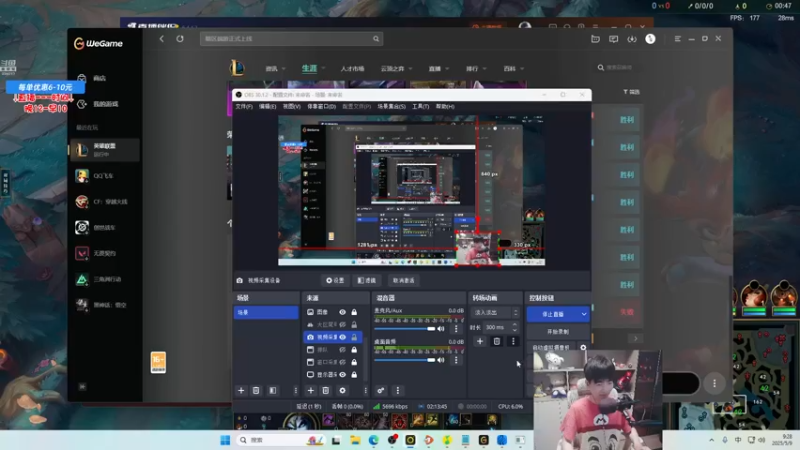Click the start recording button
Screen dimensions: 800x450
coord(558,332)
